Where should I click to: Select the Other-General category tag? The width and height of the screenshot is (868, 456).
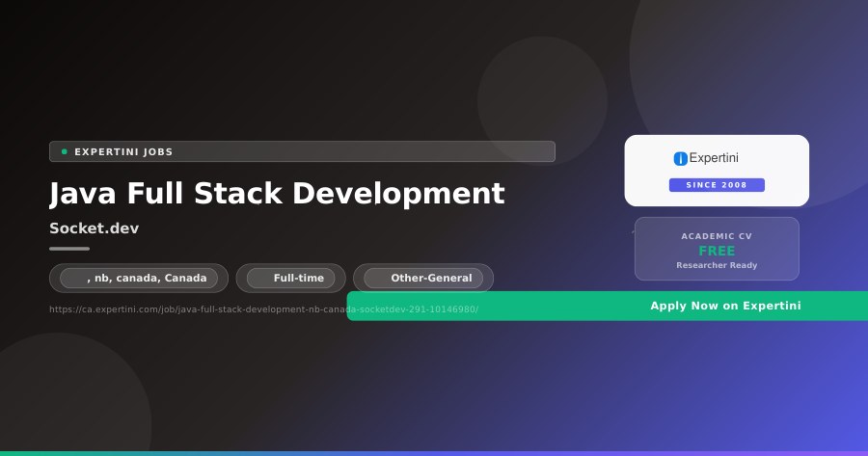click(423, 278)
